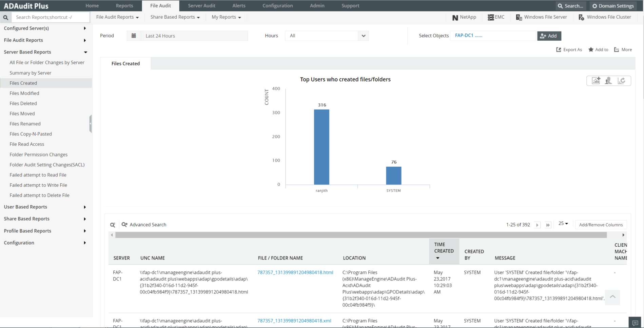
Task: Open the File Audit Reports dropdown menu
Action: coord(117,17)
